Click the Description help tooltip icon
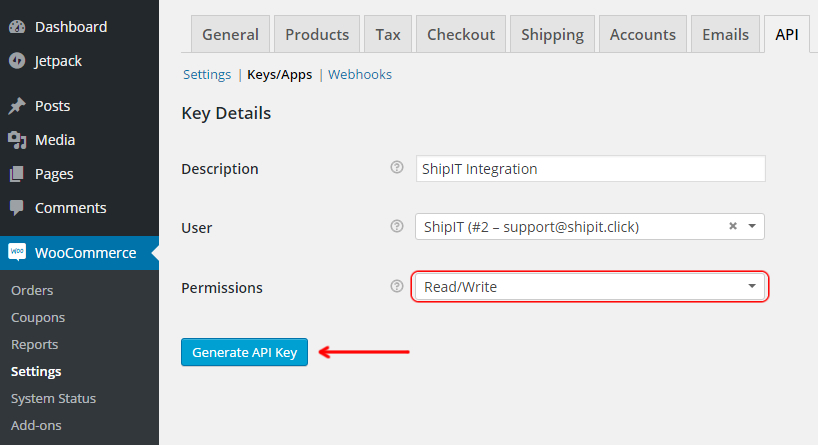The image size is (818, 445). [x=397, y=167]
